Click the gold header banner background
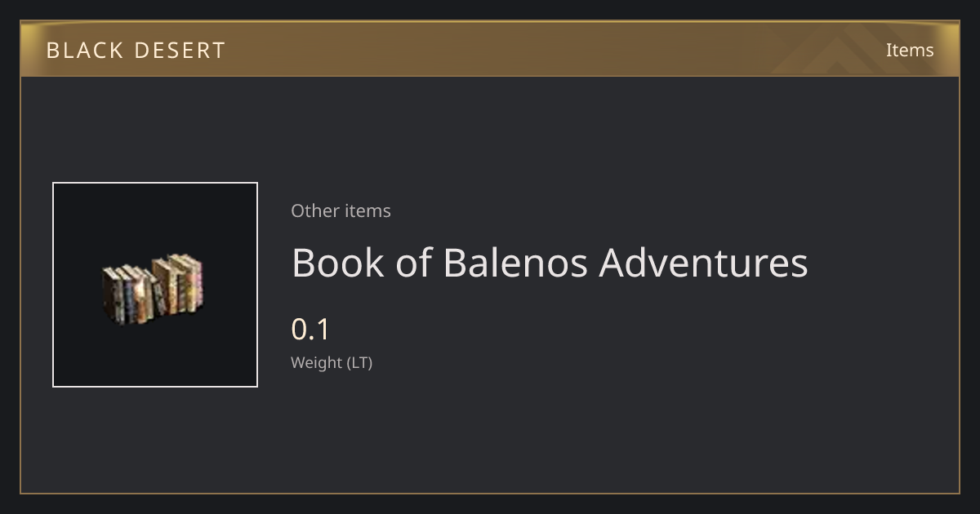The width and height of the screenshot is (980, 514). (490, 50)
